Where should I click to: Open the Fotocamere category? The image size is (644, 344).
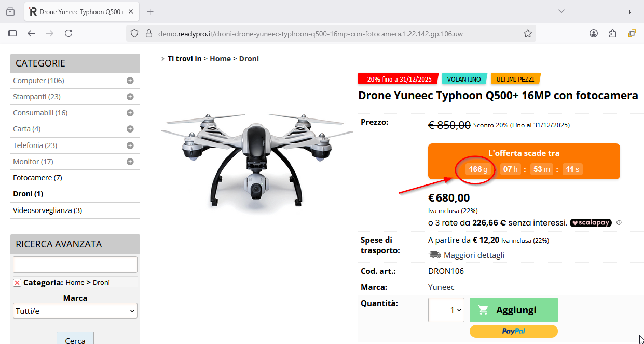pos(37,178)
